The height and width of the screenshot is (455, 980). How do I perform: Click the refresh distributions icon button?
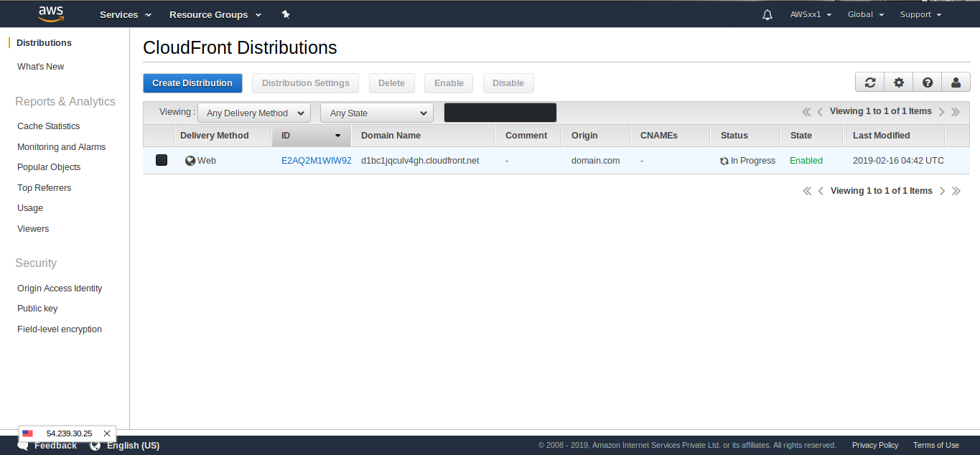coord(869,83)
